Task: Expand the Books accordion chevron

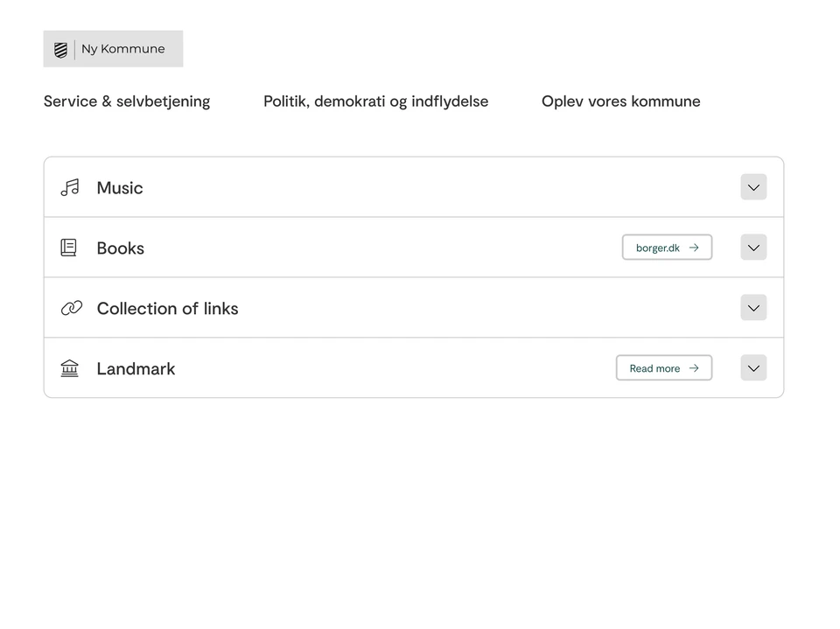Action: tap(753, 248)
